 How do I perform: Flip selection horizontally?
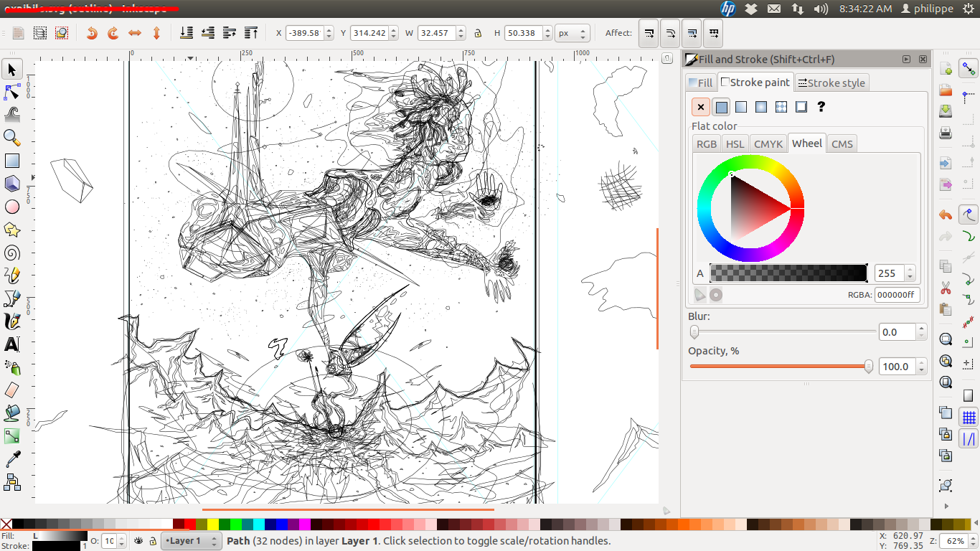coord(134,33)
